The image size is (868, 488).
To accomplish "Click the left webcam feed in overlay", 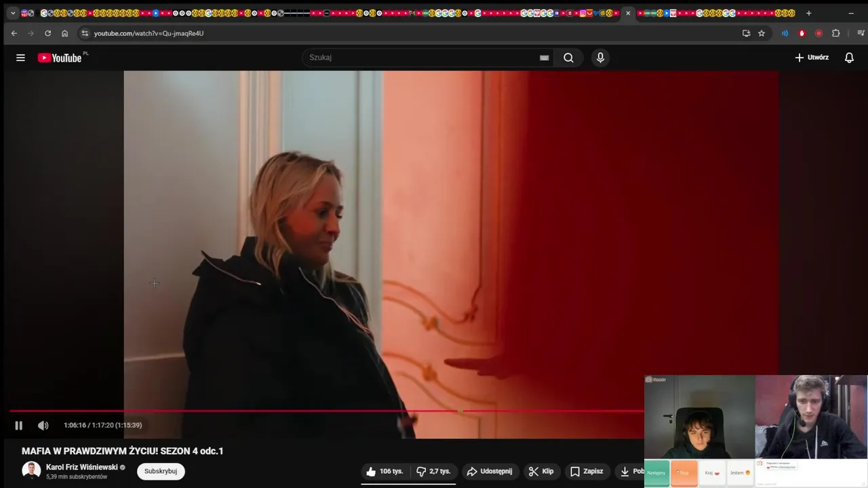I will [x=700, y=417].
